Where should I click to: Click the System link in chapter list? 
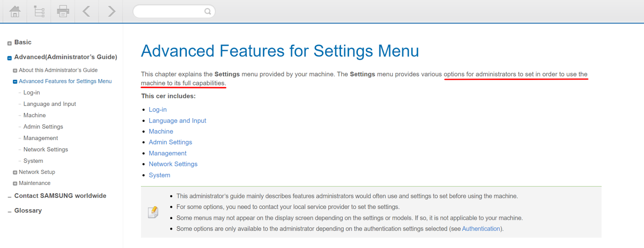pyautogui.click(x=159, y=175)
